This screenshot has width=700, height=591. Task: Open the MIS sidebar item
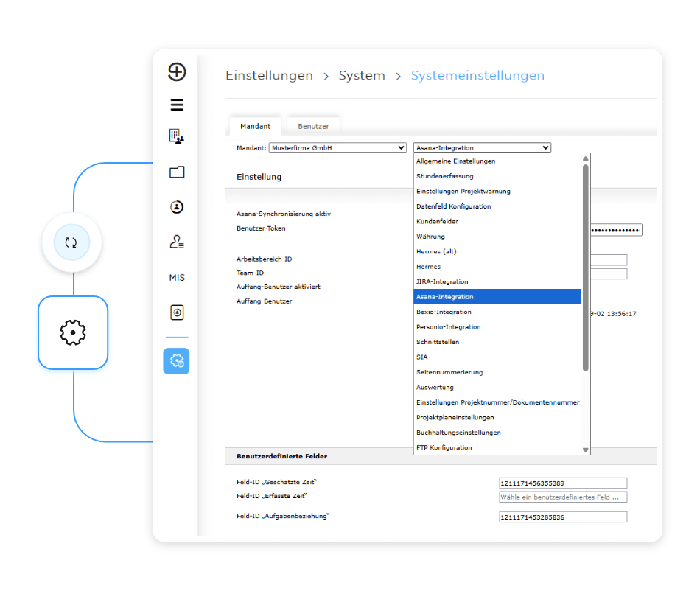pos(177,278)
